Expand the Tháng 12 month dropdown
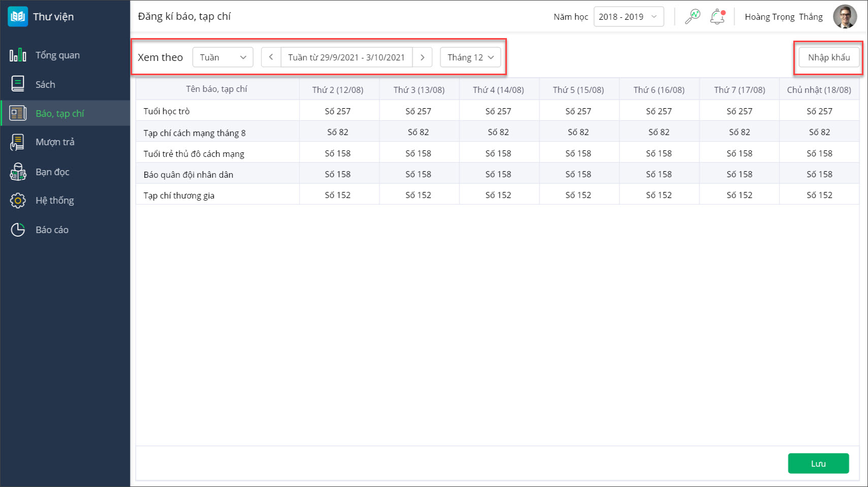The width and height of the screenshot is (868, 487). [x=470, y=57]
